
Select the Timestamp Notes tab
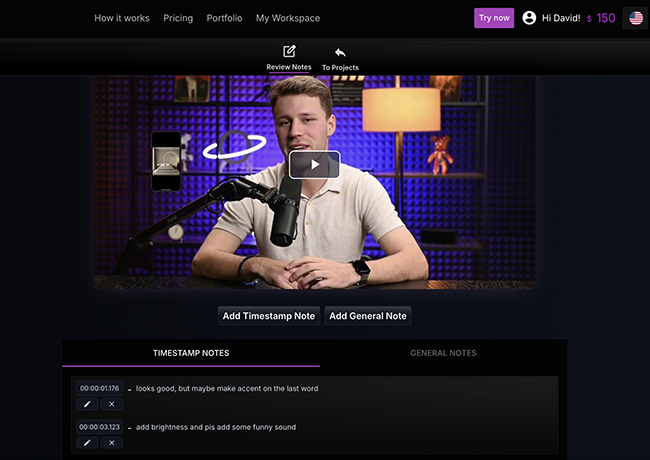(191, 353)
